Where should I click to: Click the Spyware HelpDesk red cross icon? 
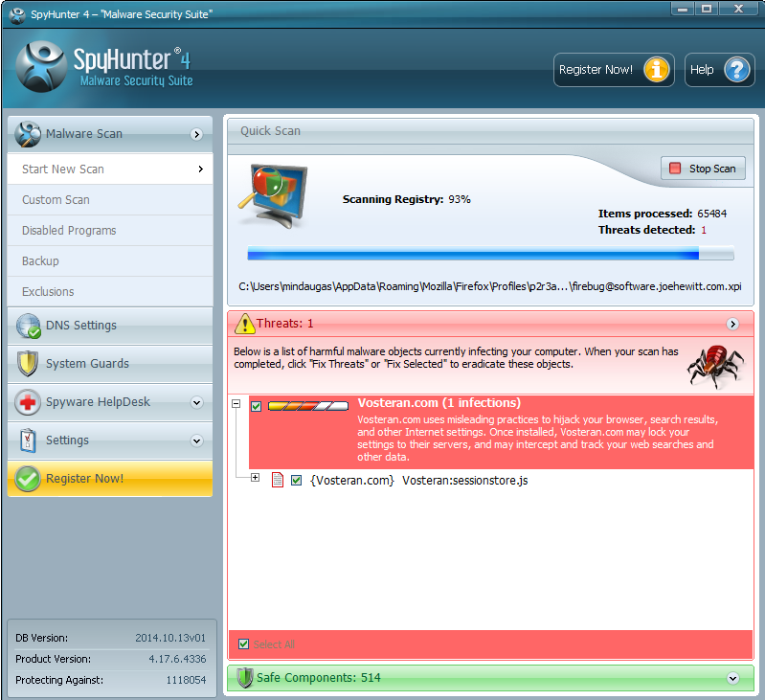click(29, 402)
